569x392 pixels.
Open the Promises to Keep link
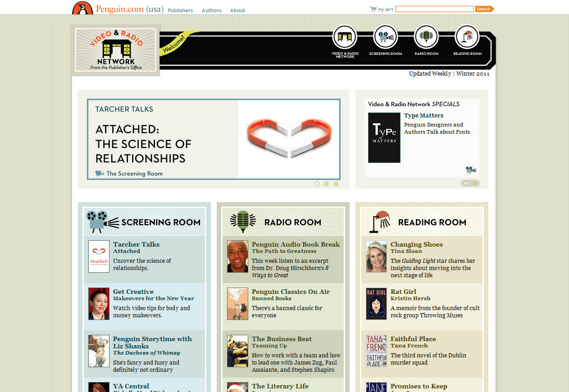pos(419,386)
